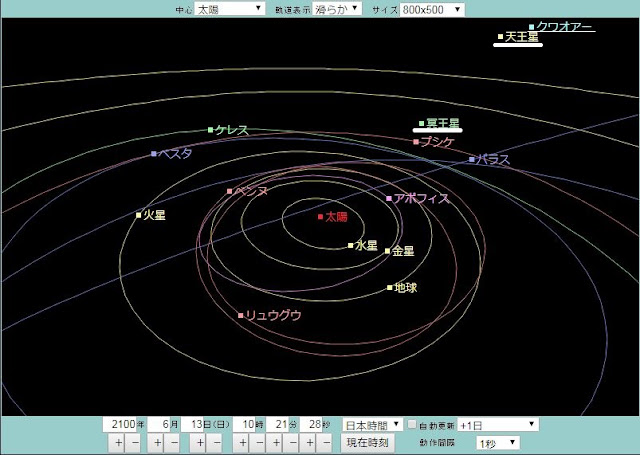
Task: Select the アポフィス (Apophis) marker
Action: pos(389,199)
